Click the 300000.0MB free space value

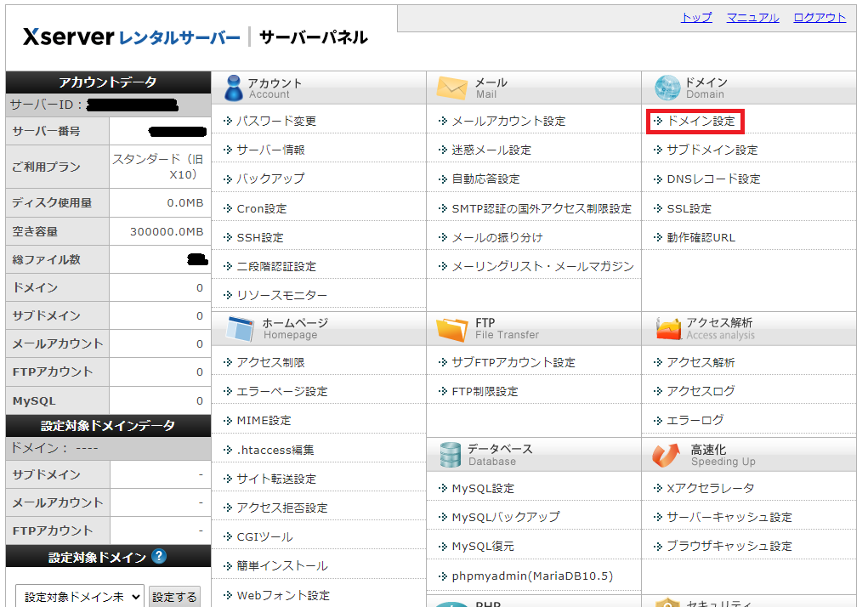tap(167, 232)
